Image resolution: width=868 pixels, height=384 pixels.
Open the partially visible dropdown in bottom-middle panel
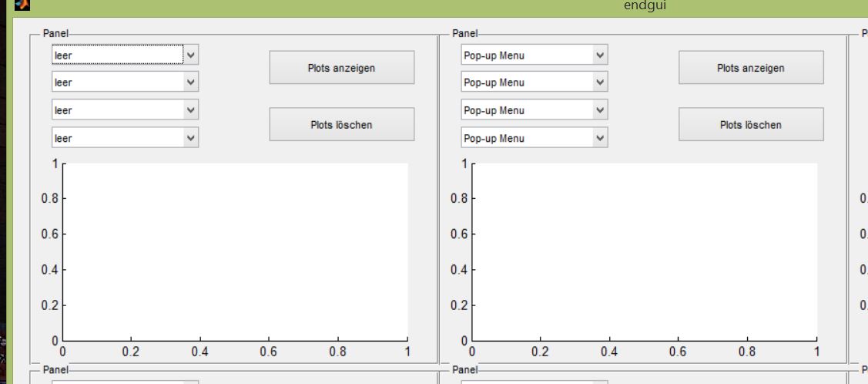pos(535,381)
